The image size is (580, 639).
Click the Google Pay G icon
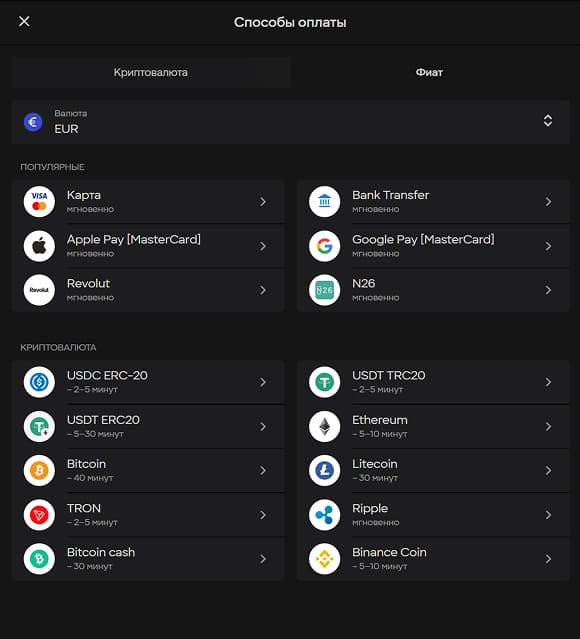tap(324, 246)
